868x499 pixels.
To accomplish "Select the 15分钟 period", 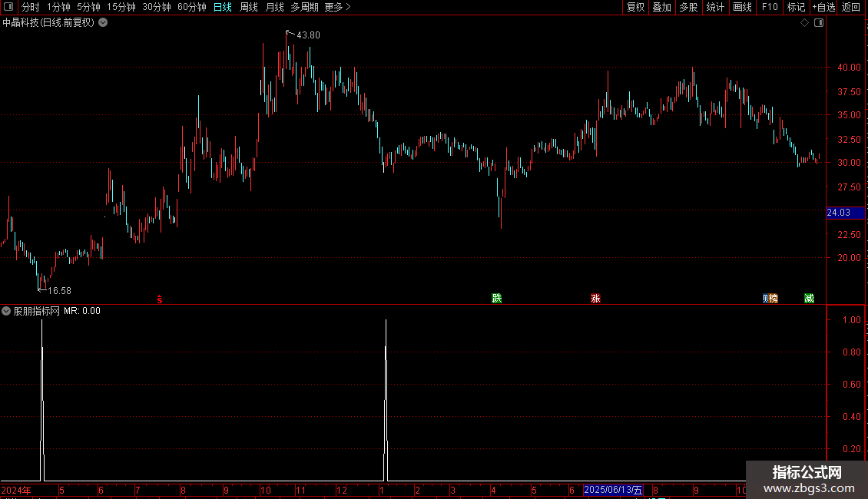I will click(x=121, y=7).
